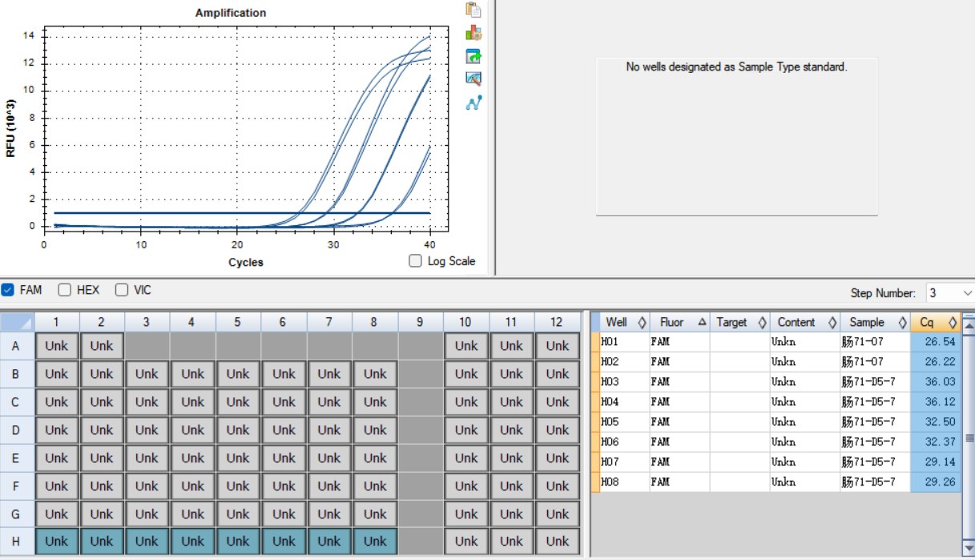Click sample name in H05 row
Viewport: 975px width, 560px height.
click(868, 422)
